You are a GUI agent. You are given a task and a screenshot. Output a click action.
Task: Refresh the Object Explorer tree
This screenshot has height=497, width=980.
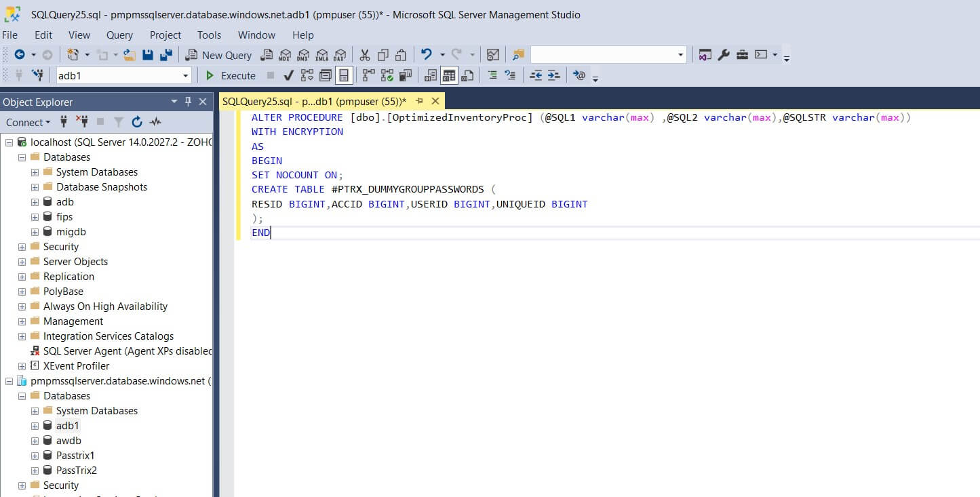point(137,122)
